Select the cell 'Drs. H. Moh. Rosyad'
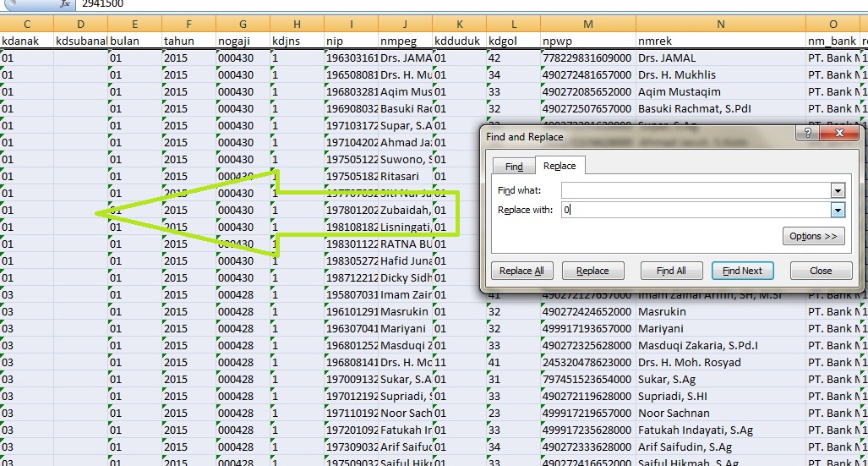The image size is (868, 466). point(721,362)
